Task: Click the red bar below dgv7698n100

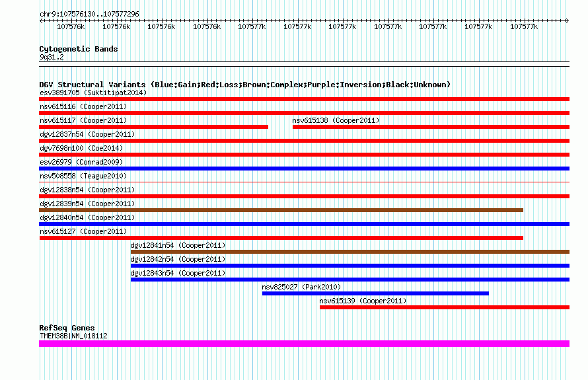Action: point(304,155)
